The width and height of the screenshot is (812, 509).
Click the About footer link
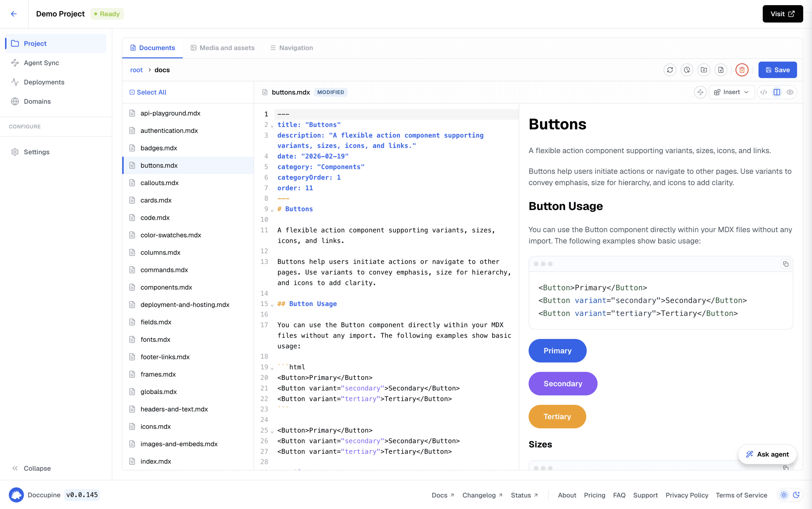click(567, 495)
